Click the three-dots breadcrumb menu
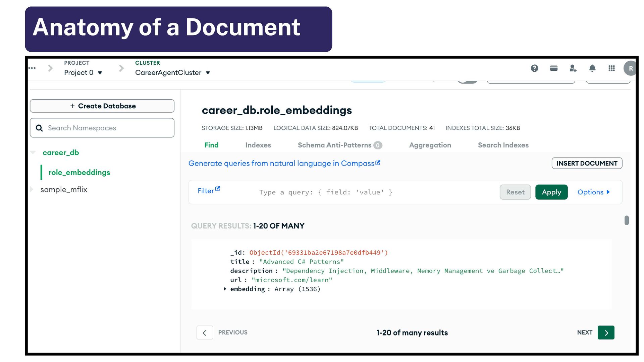The width and height of the screenshot is (644, 362). coord(32,68)
